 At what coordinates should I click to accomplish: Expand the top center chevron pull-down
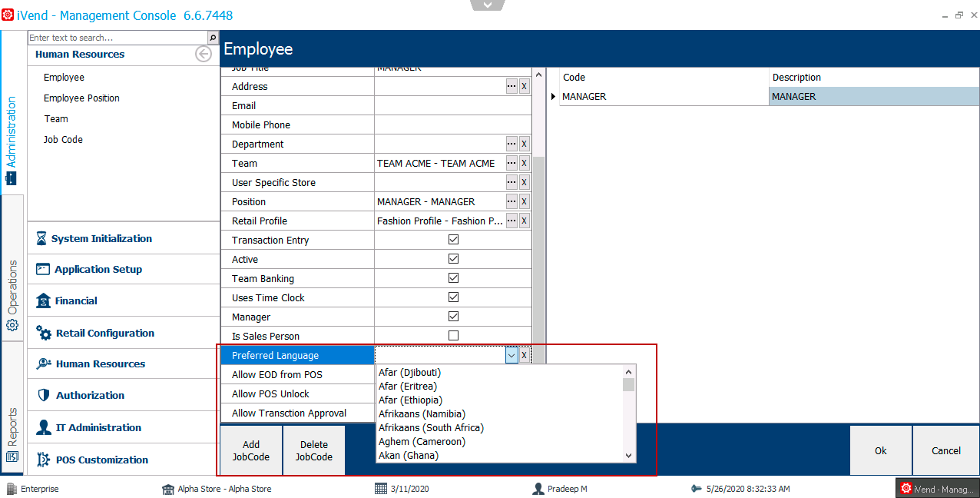click(488, 5)
